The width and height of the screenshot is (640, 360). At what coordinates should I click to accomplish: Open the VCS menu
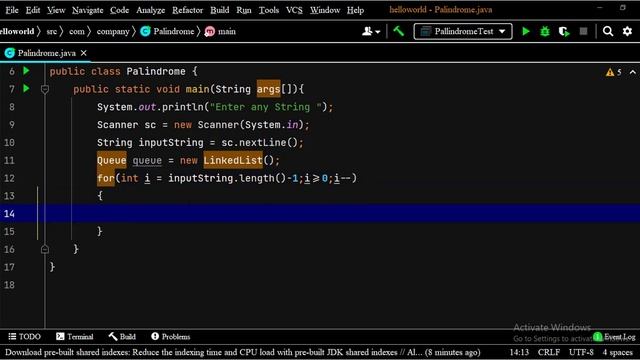294,10
